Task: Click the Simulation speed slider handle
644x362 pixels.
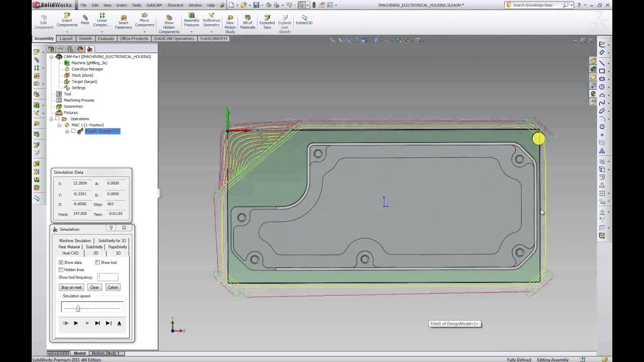Action: (x=78, y=308)
